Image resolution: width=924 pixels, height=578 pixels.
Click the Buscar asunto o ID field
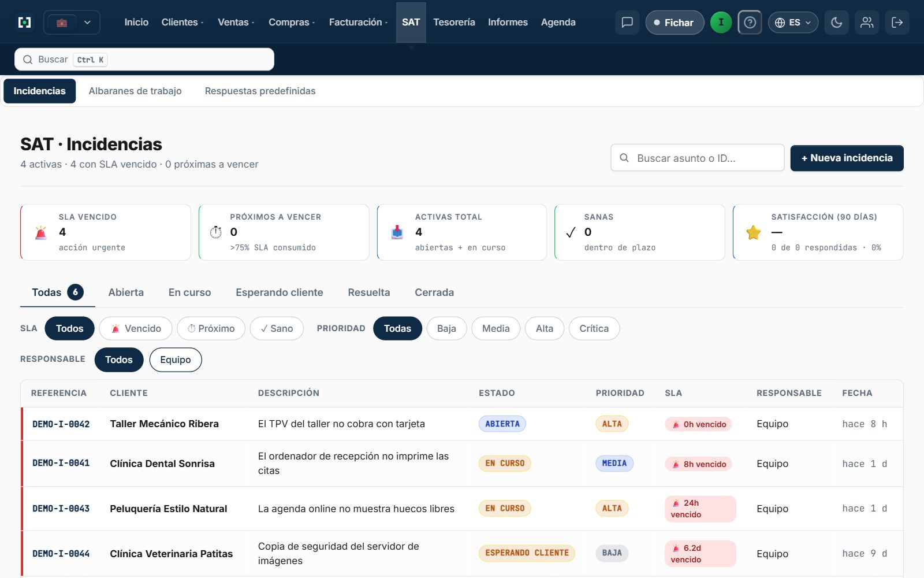point(697,158)
